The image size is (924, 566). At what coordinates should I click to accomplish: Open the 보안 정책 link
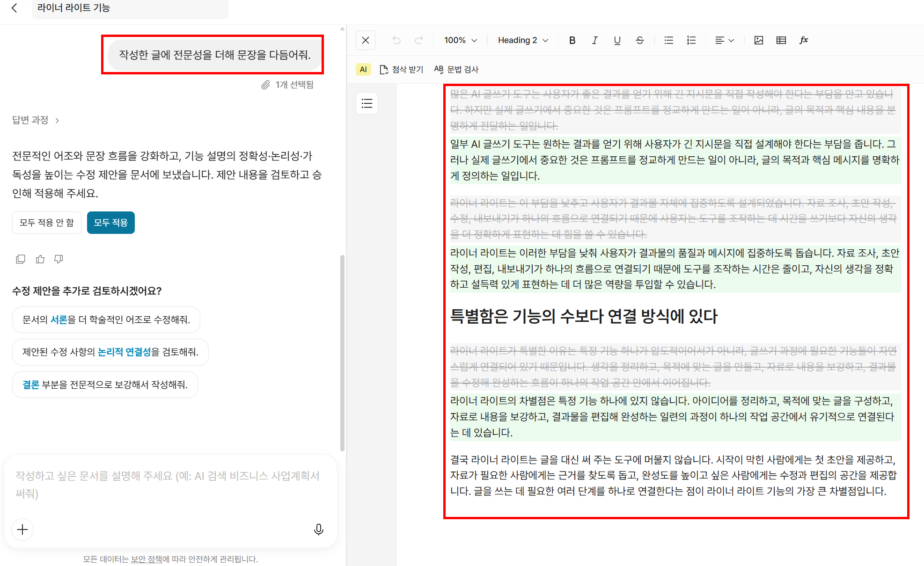click(x=147, y=559)
